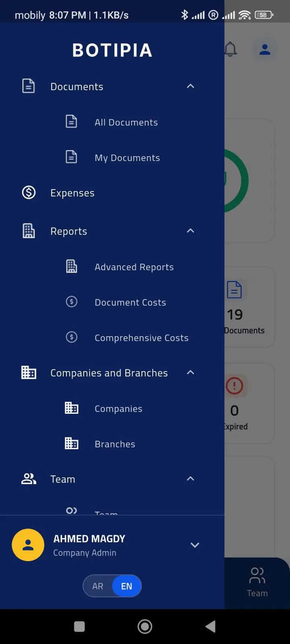Click the Documents section file icon
The width and height of the screenshot is (290, 644).
(29, 86)
